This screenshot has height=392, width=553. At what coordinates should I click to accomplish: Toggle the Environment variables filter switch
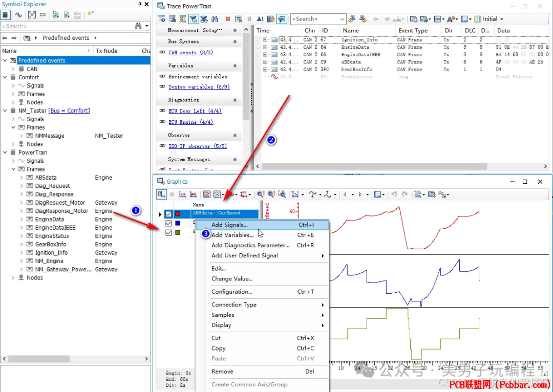tap(162, 76)
